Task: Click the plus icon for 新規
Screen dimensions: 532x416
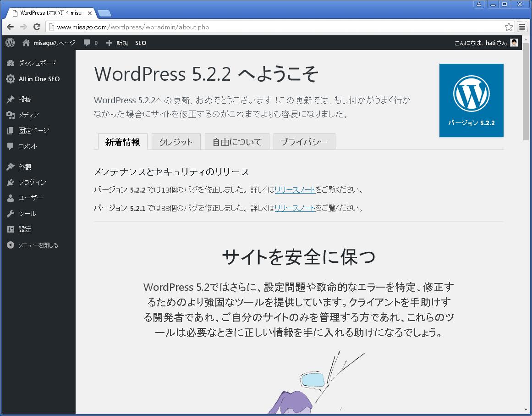Action: tap(109, 43)
